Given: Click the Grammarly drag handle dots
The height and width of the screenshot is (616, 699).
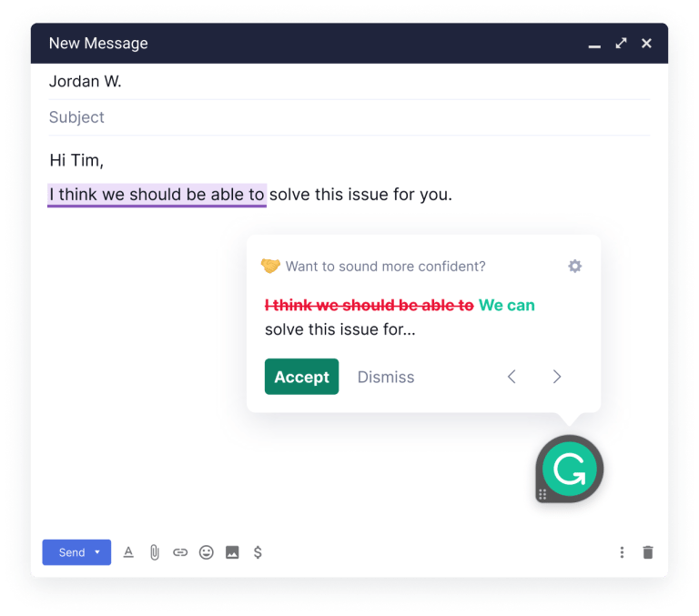Looking at the screenshot, I should pos(542,494).
